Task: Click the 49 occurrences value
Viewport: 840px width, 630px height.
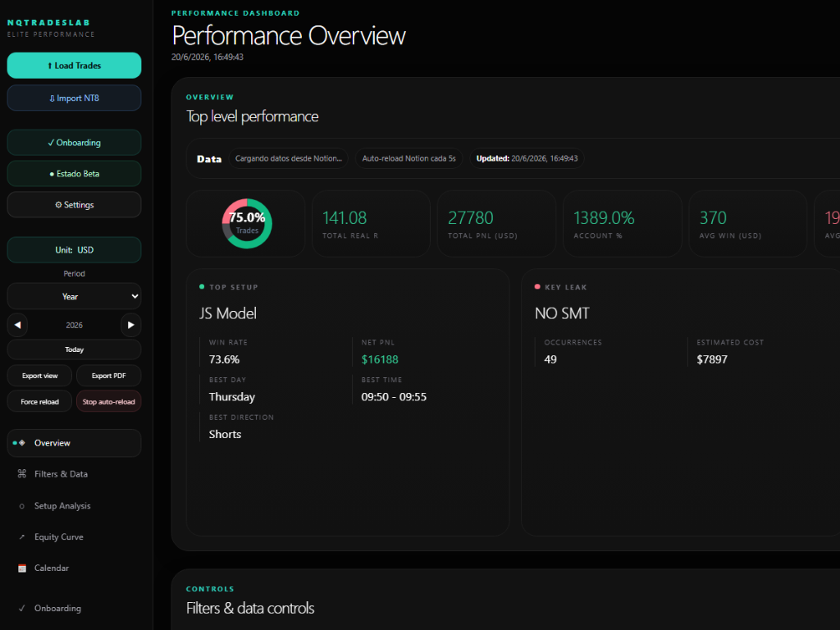Action: click(x=550, y=359)
